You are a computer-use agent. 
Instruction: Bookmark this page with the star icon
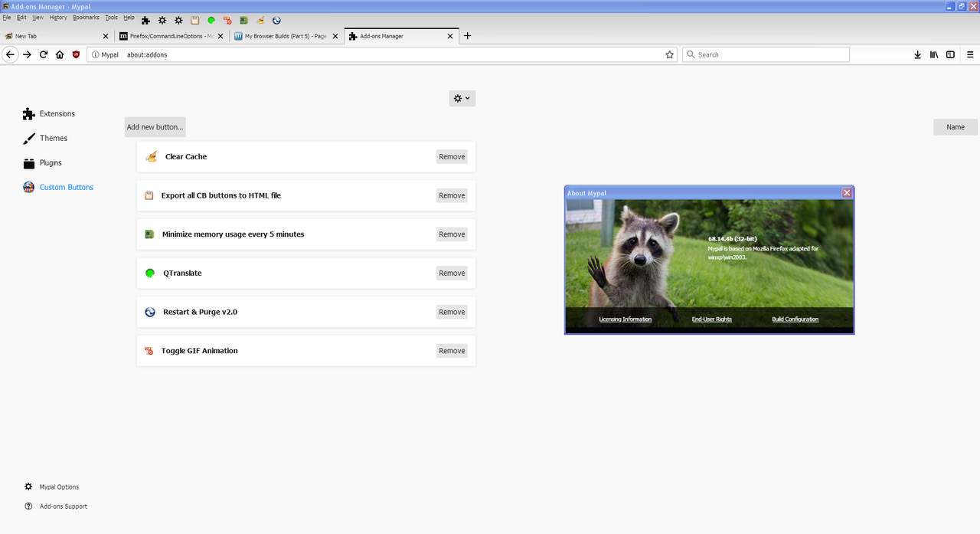coord(669,54)
